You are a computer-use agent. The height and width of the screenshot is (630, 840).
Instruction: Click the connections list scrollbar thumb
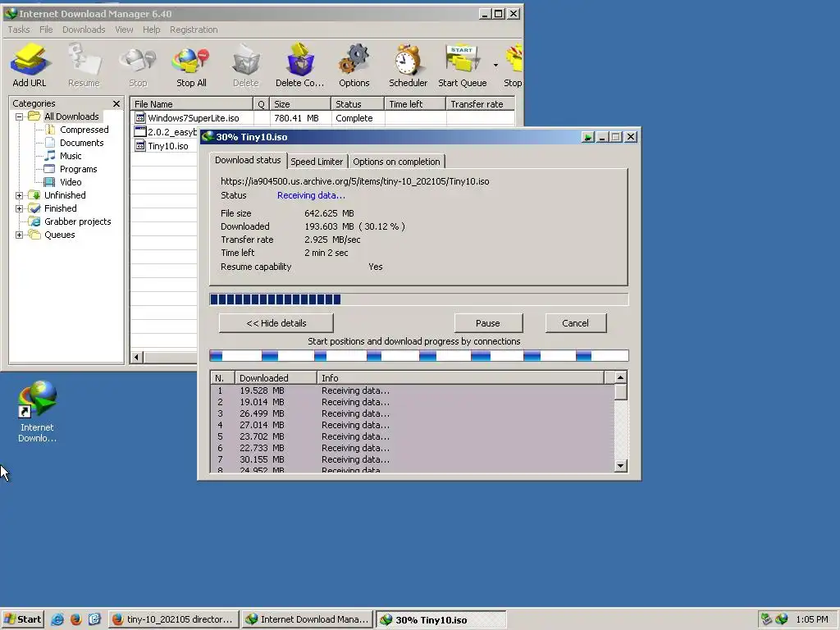pos(620,391)
